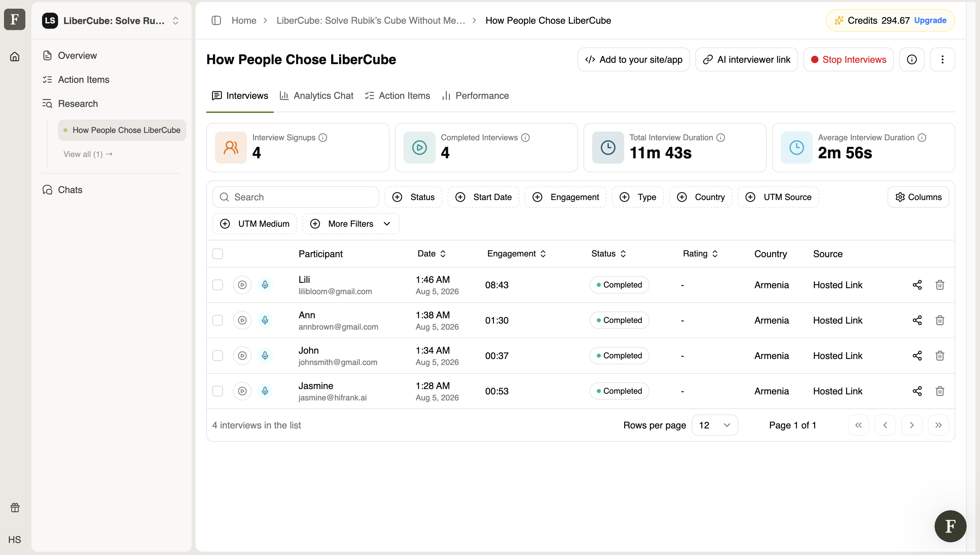Viewport: 980px width, 555px height.
Task: Click the Home breadcrumb link
Action: [244, 21]
